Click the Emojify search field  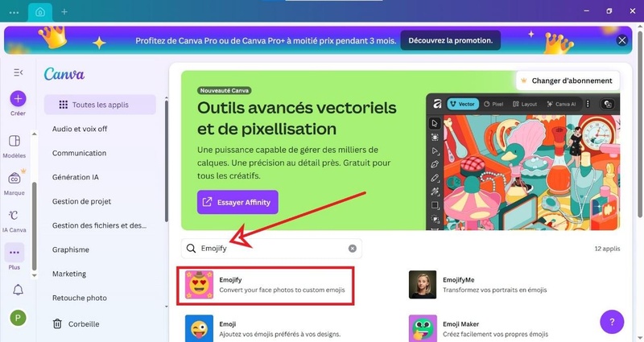coord(271,249)
